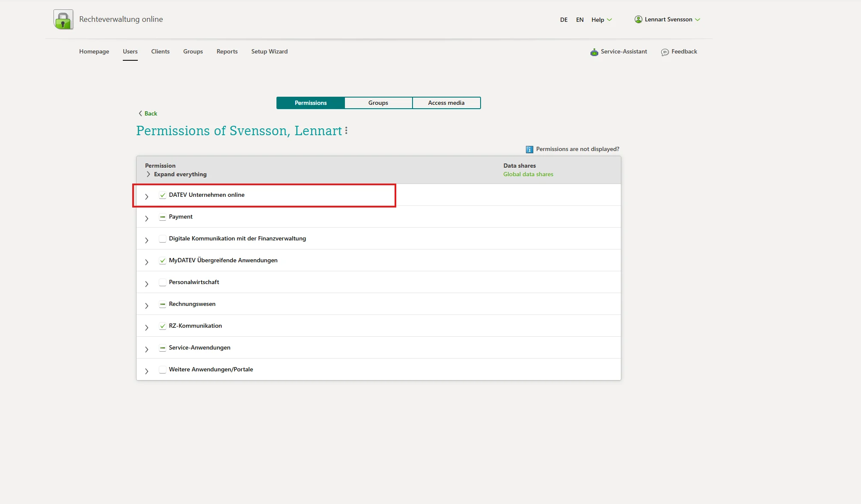Image resolution: width=861 pixels, height=504 pixels.
Task: Toggle the DATEV Unternehmen online checkbox
Action: click(163, 195)
